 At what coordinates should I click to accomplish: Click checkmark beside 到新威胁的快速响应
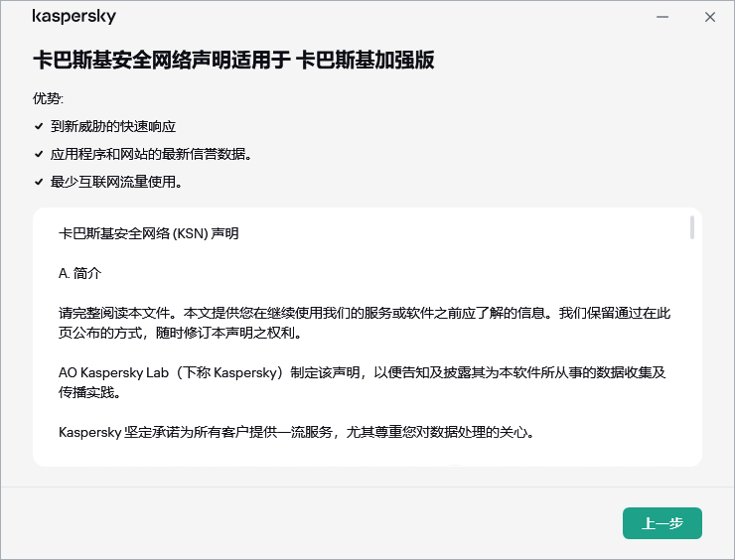click(38, 127)
